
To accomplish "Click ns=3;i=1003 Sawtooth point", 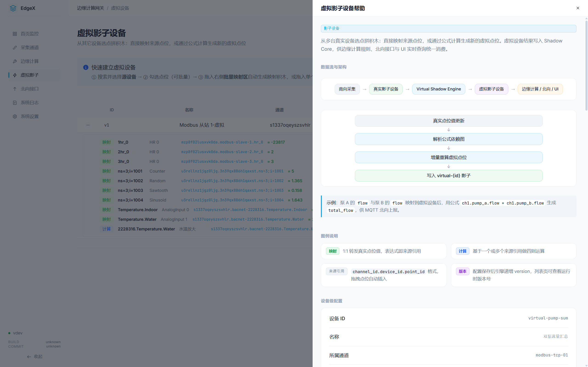I will click(130, 191).
